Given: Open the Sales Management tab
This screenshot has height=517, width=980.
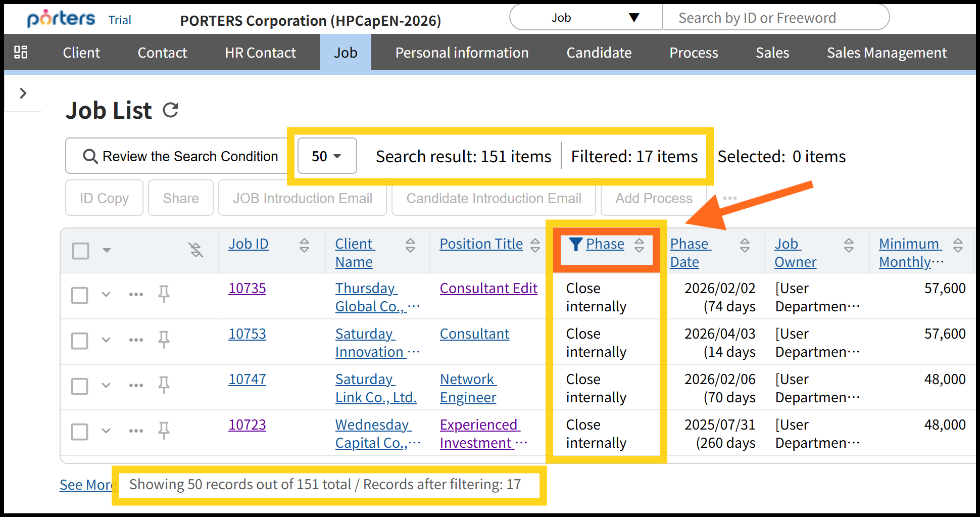Looking at the screenshot, I should [x=886, y=53].
